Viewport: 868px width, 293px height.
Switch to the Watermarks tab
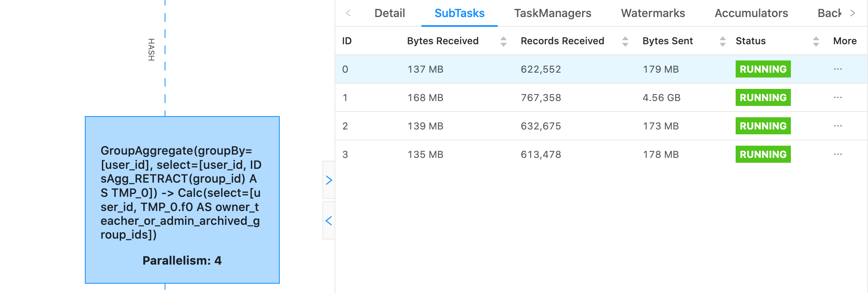652,13
